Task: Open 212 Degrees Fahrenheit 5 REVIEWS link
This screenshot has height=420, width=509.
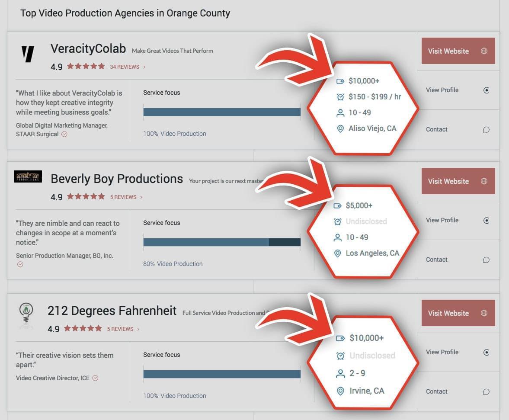Action: pos(120,329)
